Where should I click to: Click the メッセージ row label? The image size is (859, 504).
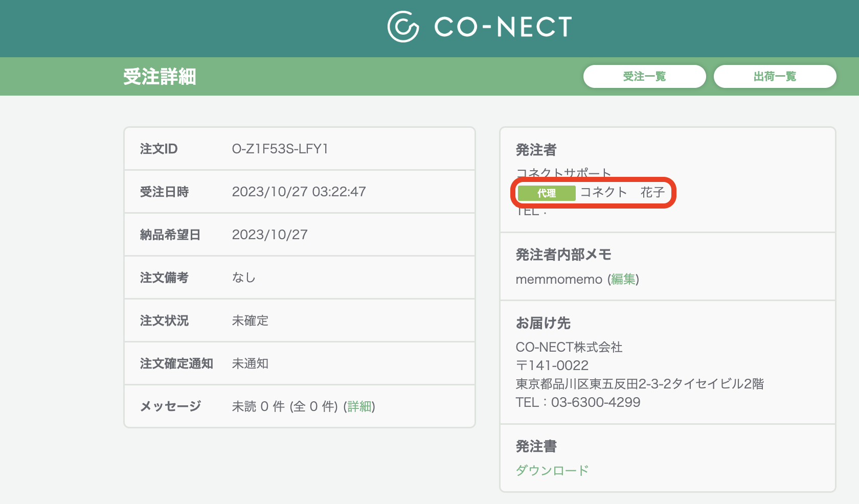click(x=171, y=406)
